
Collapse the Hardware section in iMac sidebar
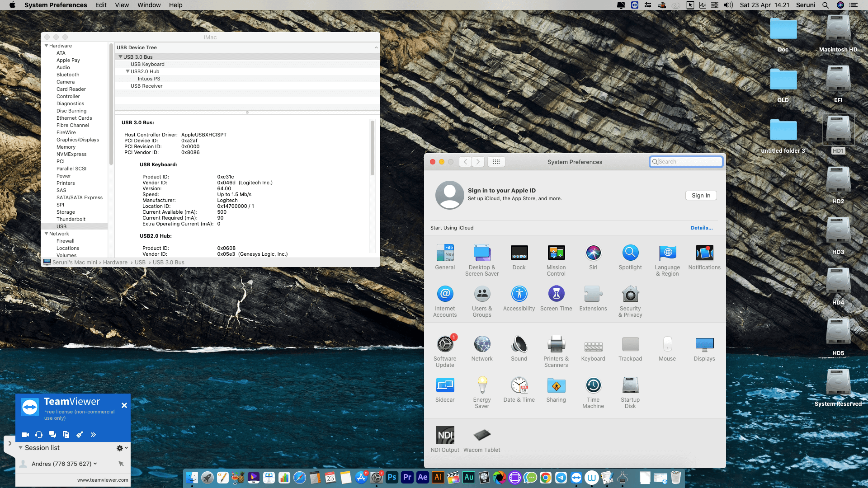pyautogui.click(x=46, y=46)
